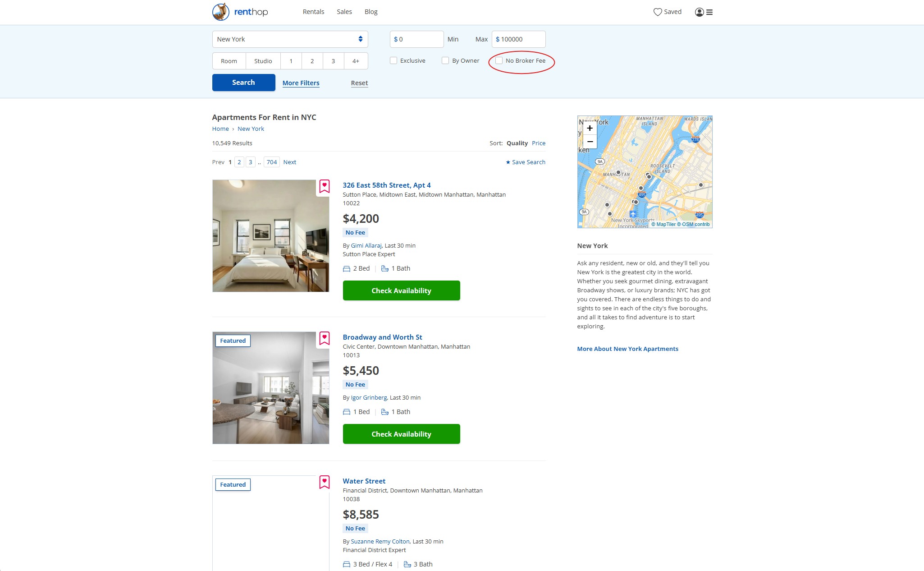Go to results page 2
The width and height of the screenshot is (924, 571).
click(x=239, y=162)
